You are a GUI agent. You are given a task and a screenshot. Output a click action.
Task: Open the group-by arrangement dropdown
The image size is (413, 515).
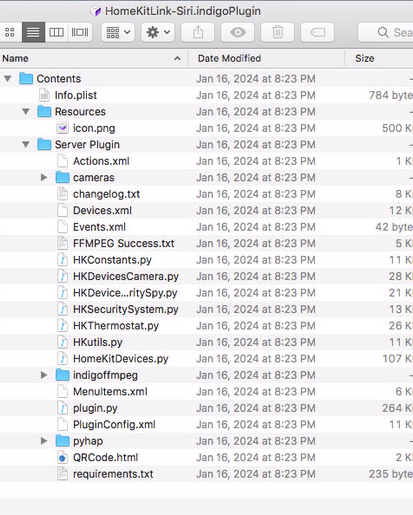pos(118,32)
